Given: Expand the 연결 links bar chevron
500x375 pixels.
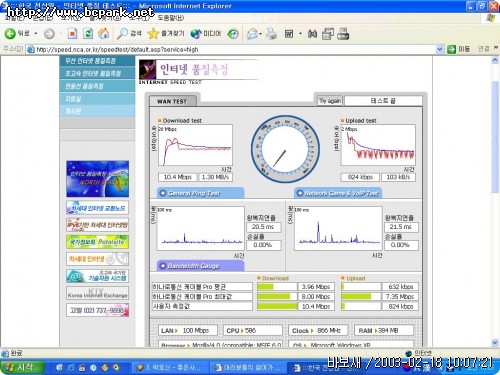Looking at the screenshot, I should [x=496, y=48].
